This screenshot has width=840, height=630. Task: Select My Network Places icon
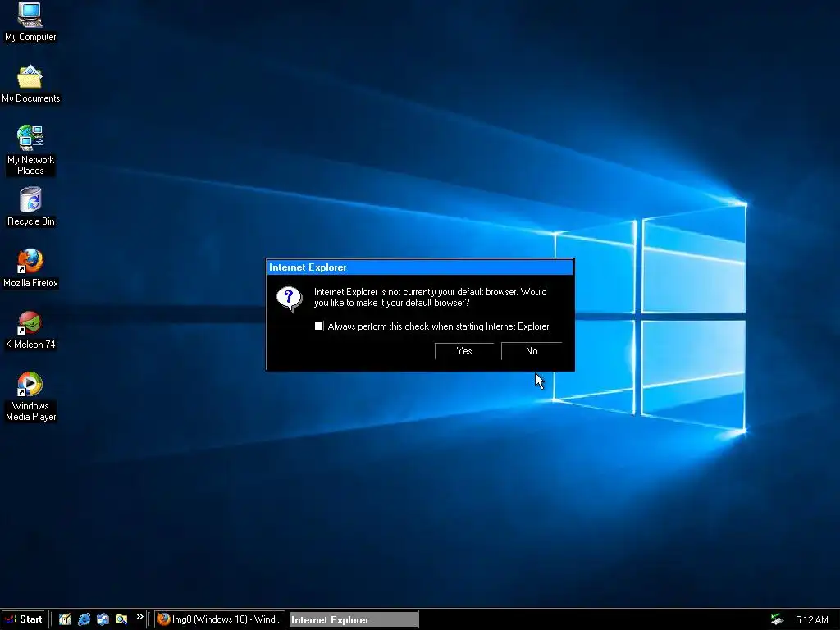point(30,150)
